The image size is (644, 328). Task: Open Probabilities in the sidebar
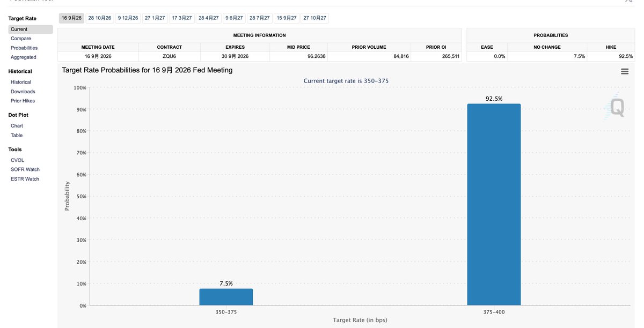pyautogui.click(x=24, y=48)
